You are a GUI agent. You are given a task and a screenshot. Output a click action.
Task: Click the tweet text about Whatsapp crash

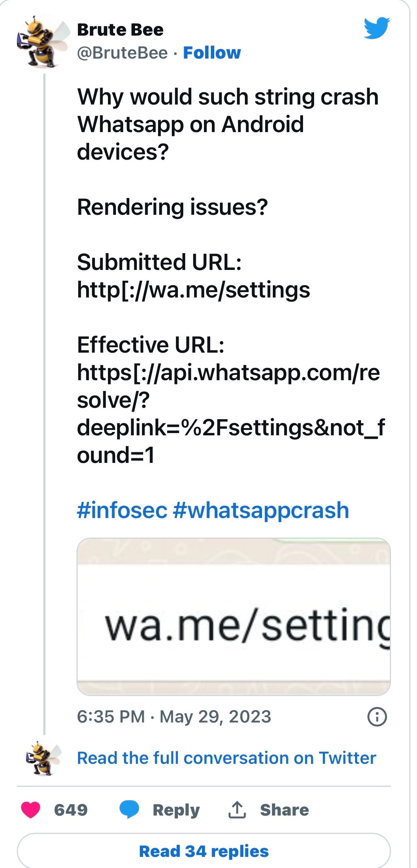228,124
